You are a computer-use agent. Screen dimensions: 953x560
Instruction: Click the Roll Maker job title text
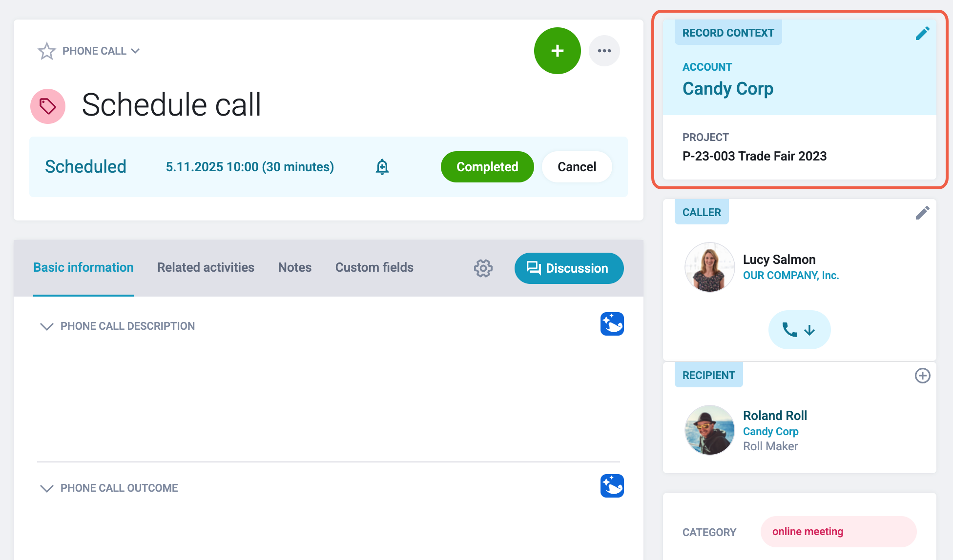pos(770,446)
